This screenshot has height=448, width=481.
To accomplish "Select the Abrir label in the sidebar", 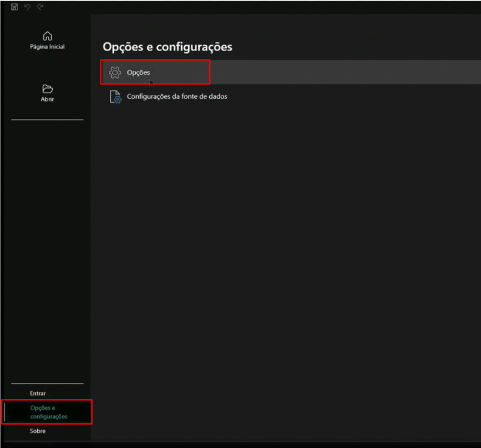I will (47, 99).
